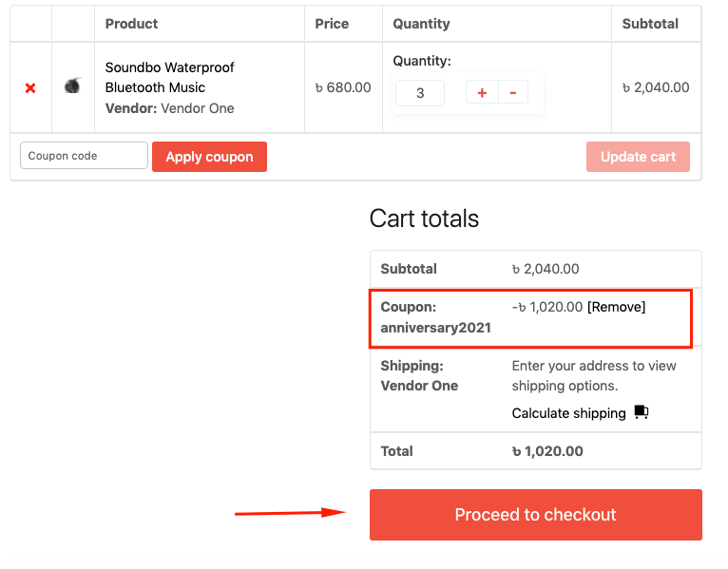Image resolution: width=728 pixels, height=569 pixels.
Task: Select the Shipping: Vendor One label
Action: [419, 375]
